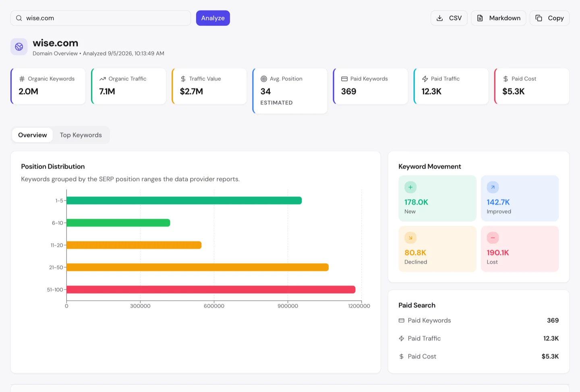Copy the report with the Copy button
Screen dimensions: 580x392
pyautogui.click(x=549, y=18)
